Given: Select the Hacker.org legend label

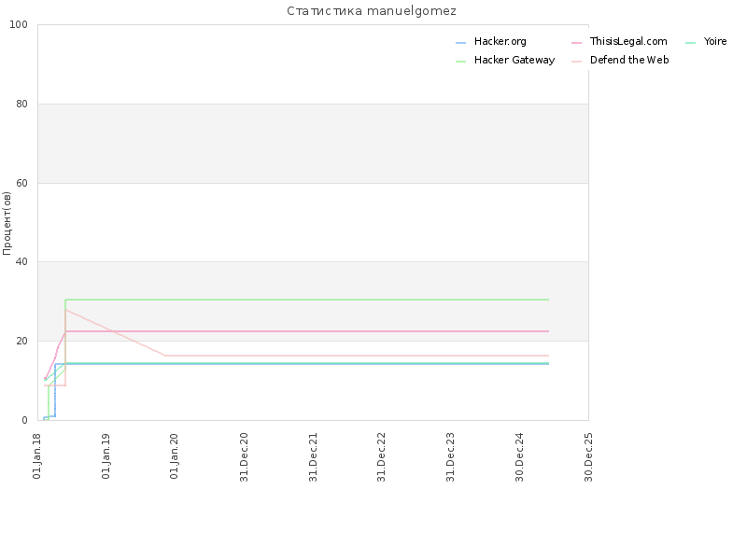Looking at the screenshot, I should [x=500, y=41].
